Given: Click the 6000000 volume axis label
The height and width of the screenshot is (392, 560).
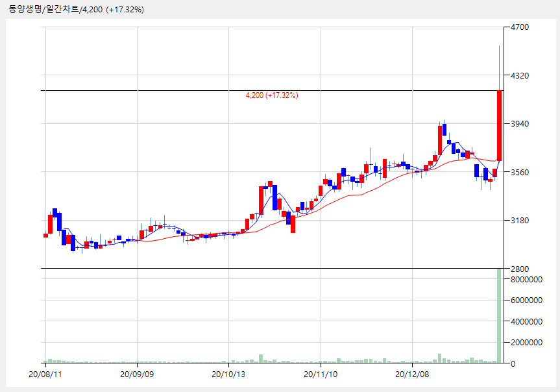Looking at the screenshot, I should pyautogui.click(x=526, y=300).
